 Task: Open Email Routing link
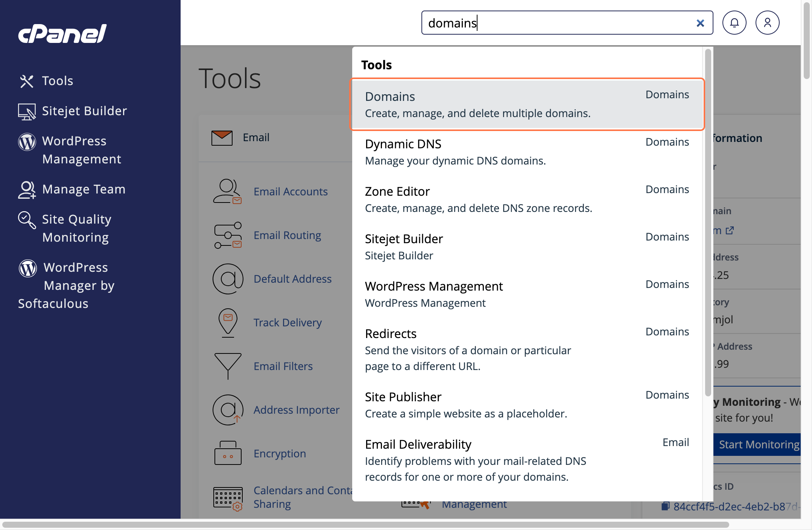(x=287, y=235)
